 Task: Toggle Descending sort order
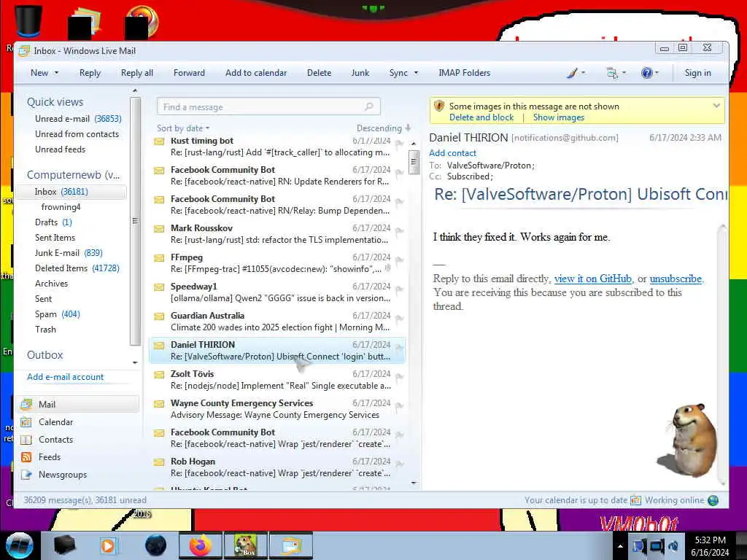[x=384, y=128]
